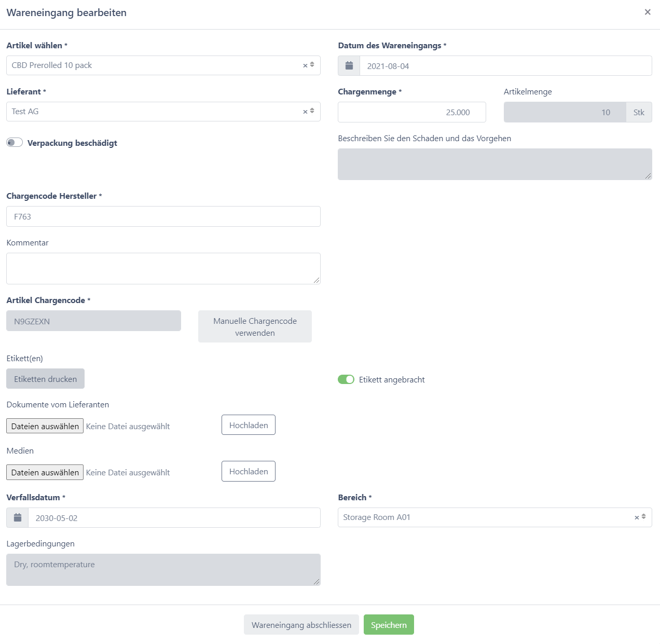The height and width of the screenshot is (644, 660).
Task: Choose files for Dokumente vom Lieferanten
Action: (45, 426)
